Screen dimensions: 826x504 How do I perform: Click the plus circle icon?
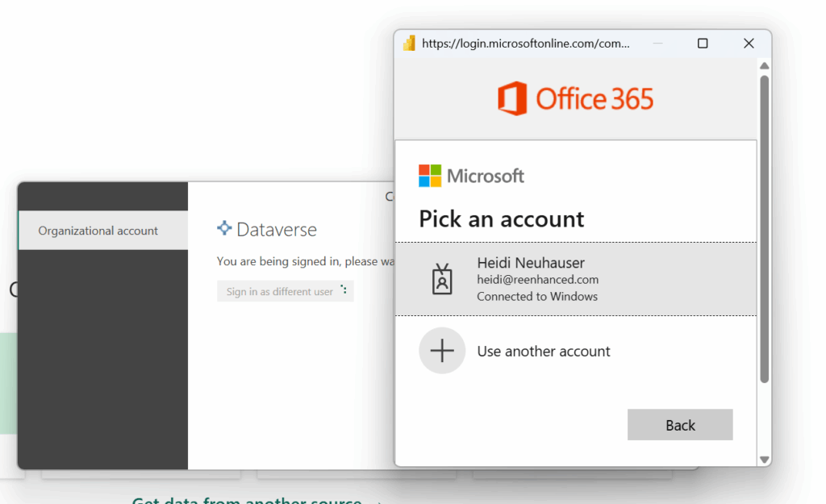(x=442, y=351)
